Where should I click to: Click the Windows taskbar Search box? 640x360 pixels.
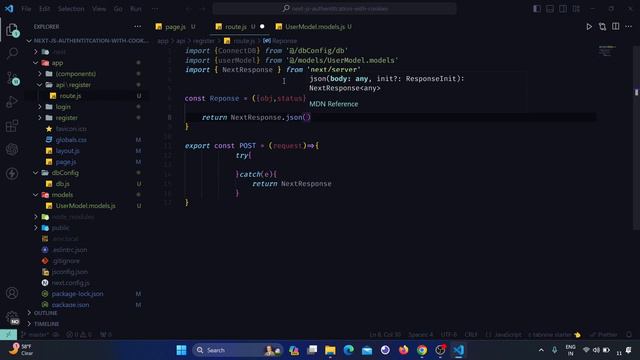pyautogui.click(x=237, y=350)
